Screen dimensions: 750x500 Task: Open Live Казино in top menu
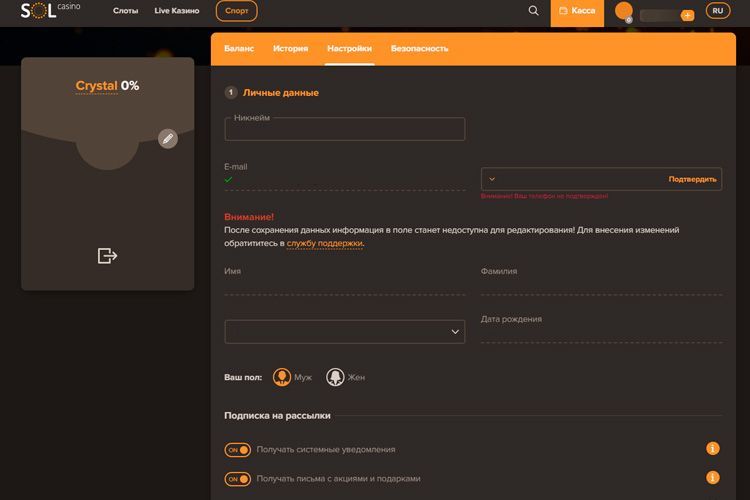click(176, 11)
